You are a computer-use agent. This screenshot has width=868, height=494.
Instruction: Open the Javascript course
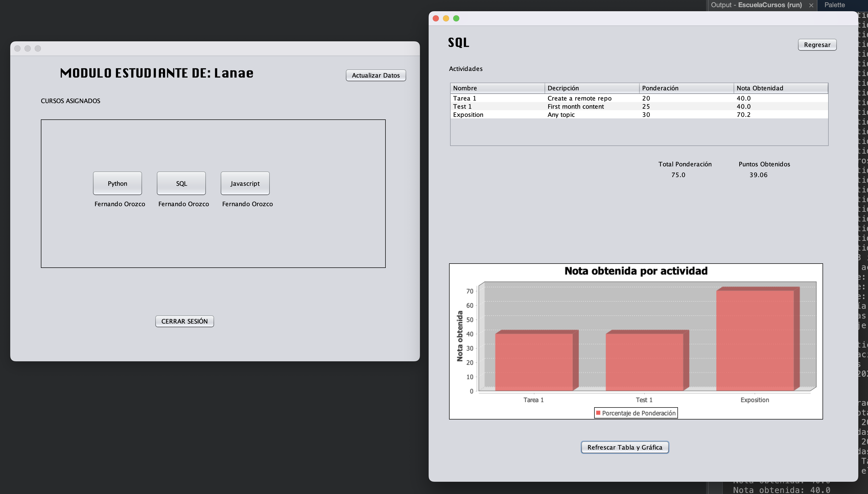click(244, 183)
